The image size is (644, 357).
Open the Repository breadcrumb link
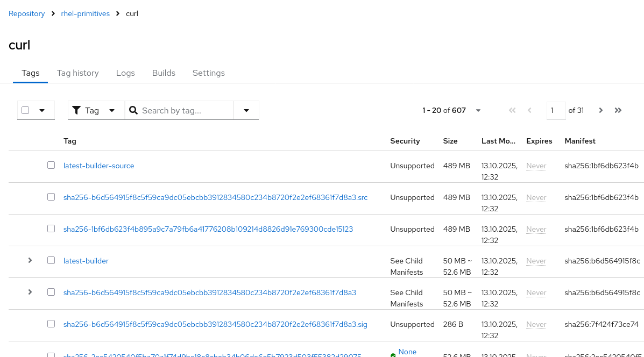coord(27,13)
